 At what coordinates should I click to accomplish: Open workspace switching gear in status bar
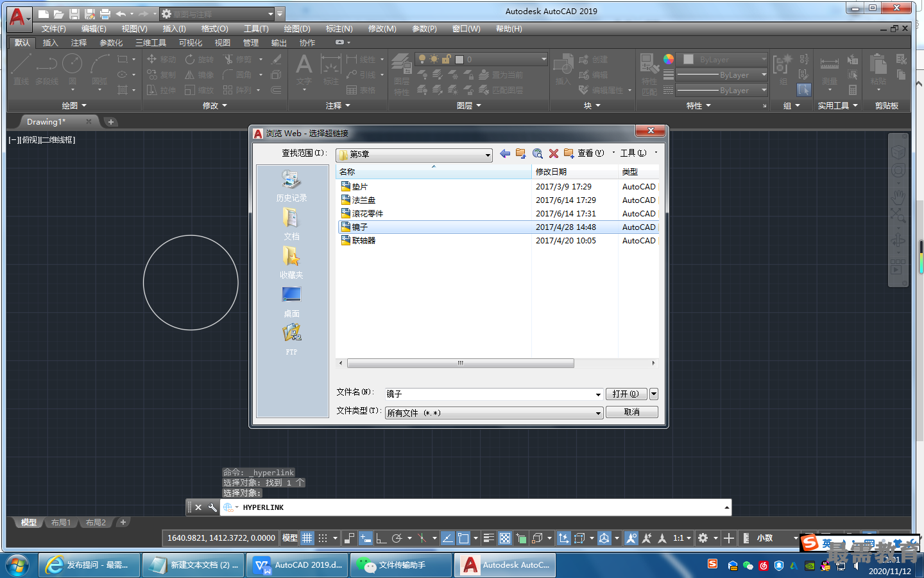703,538
